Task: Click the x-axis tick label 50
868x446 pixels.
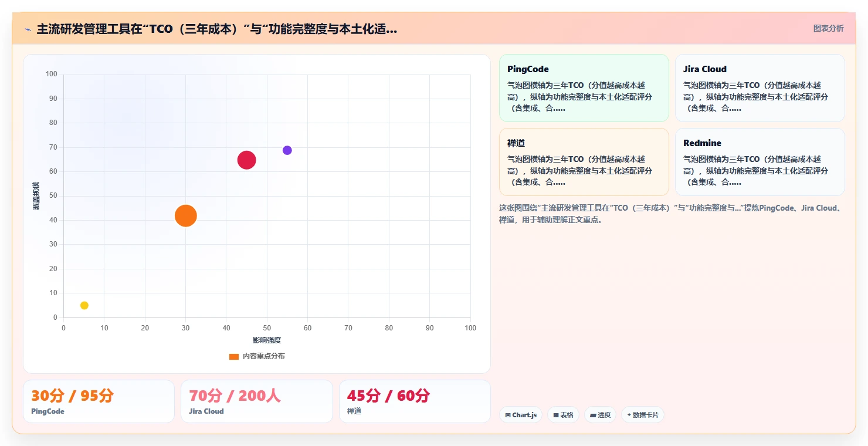Action: (267, 328)
